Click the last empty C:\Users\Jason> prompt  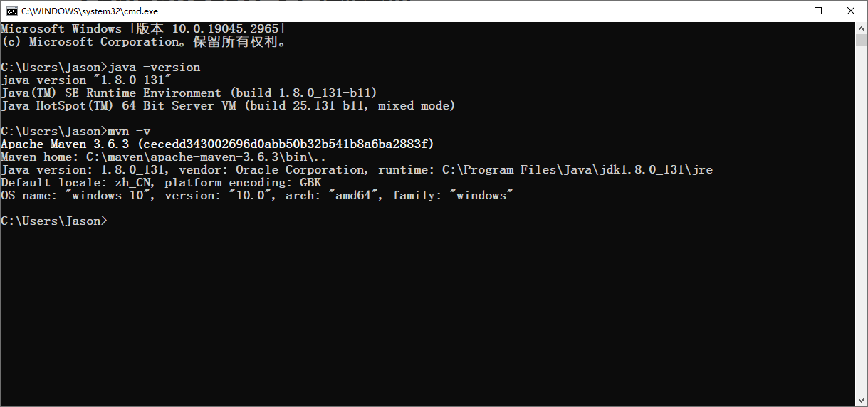[54, 221]
